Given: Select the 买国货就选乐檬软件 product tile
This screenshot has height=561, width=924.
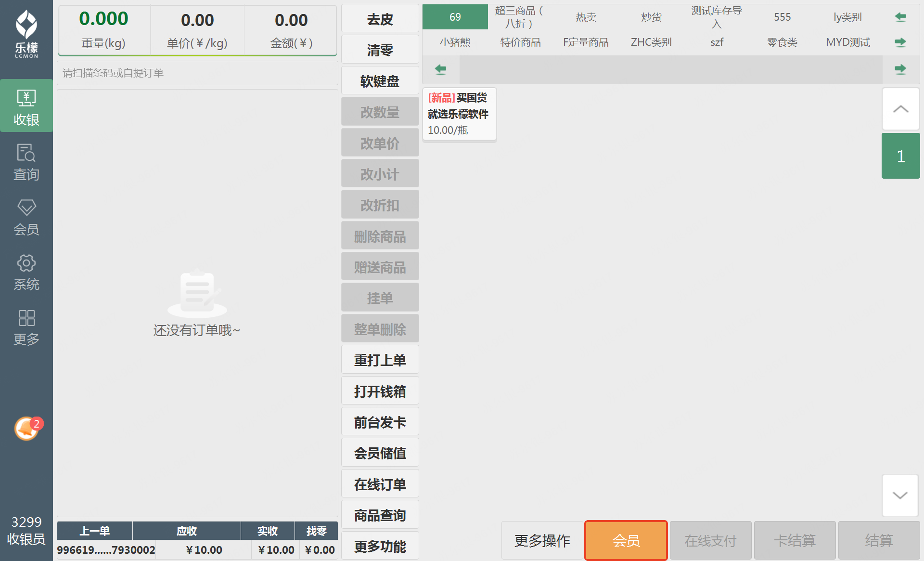Looking at the screenshot, I should [x=459, y=114].
